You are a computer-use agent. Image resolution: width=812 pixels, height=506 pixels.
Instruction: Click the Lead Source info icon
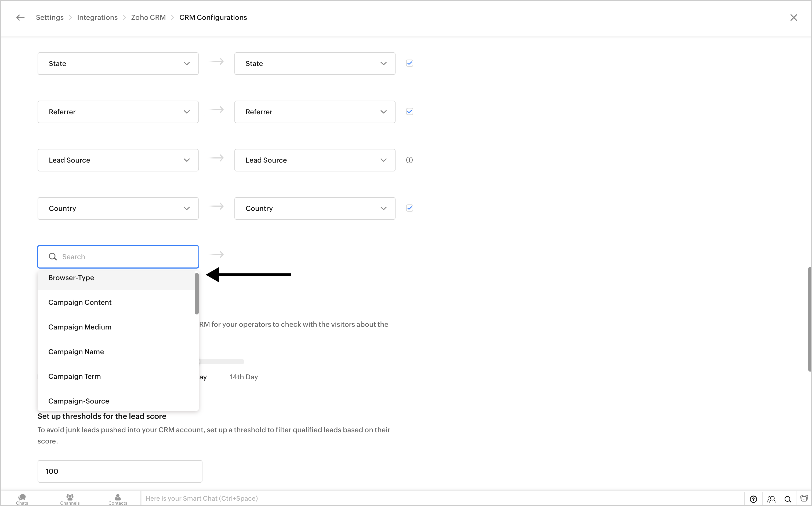[409, 160]
